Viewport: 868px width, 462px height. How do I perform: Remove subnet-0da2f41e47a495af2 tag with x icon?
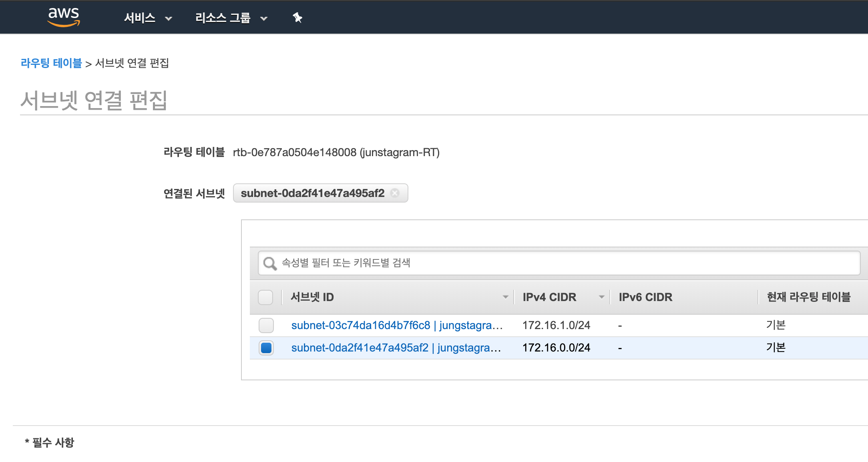coord(395,193)
